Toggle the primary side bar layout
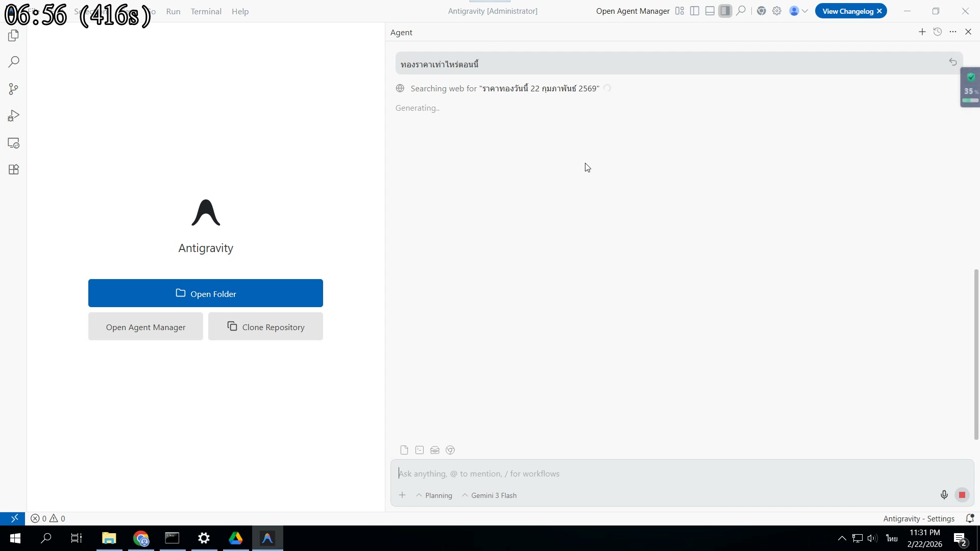Viewport: 980px width, 551px height. pos(695,11)
